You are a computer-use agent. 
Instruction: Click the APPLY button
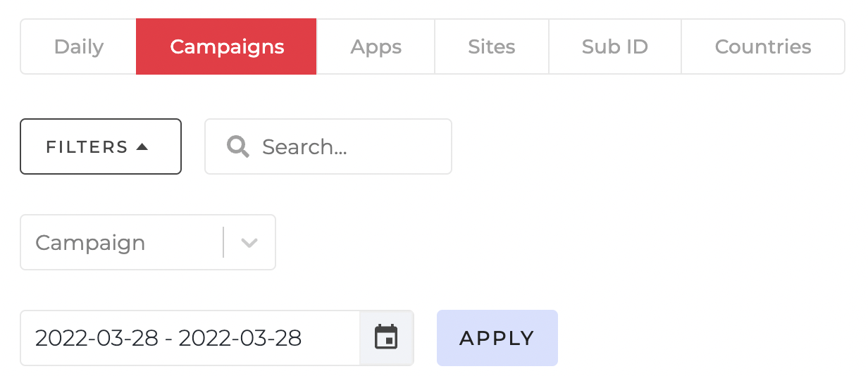(497, 338)
